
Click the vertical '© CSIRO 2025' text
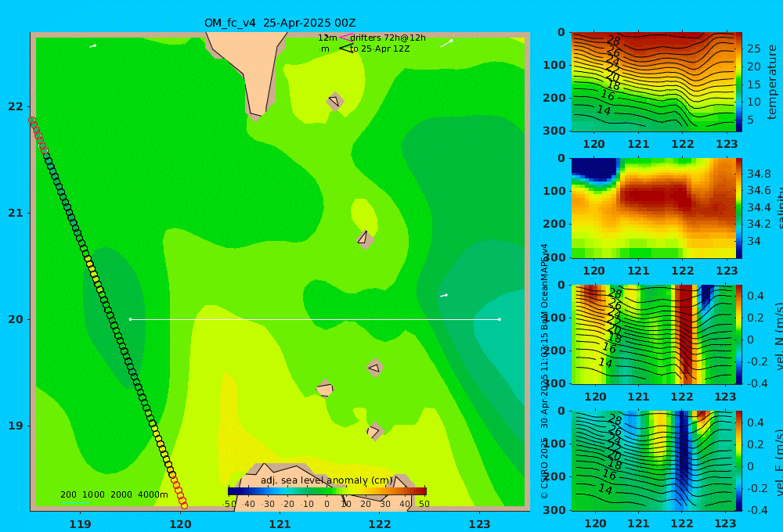(x=544, y=469)
